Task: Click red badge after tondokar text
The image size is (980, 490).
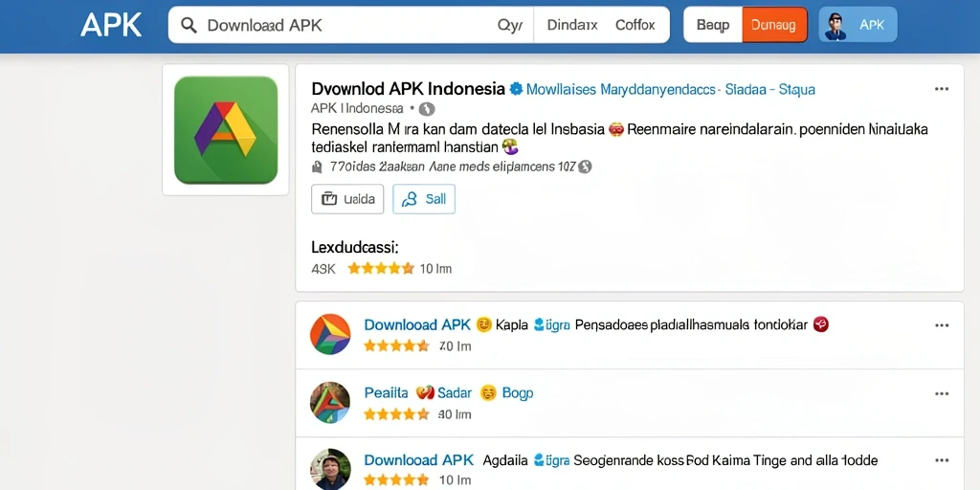Action: coord(820,324)
